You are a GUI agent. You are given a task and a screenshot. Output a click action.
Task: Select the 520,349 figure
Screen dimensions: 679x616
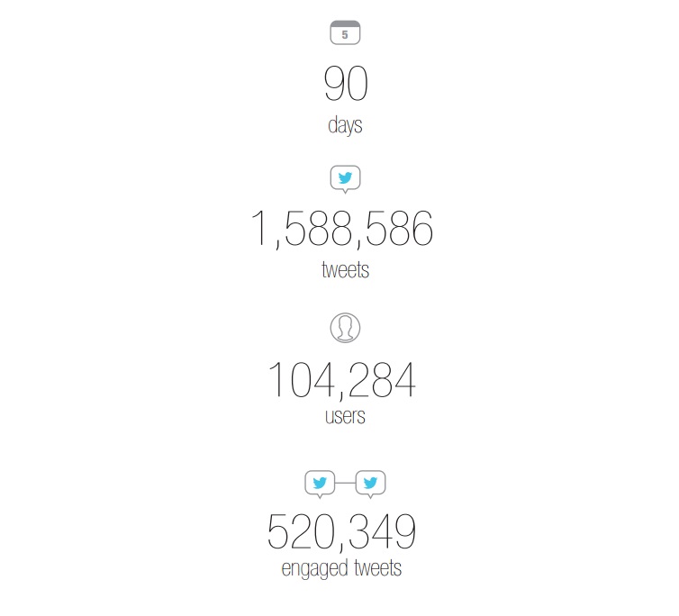pyautogui.click(x=341, y=531)
